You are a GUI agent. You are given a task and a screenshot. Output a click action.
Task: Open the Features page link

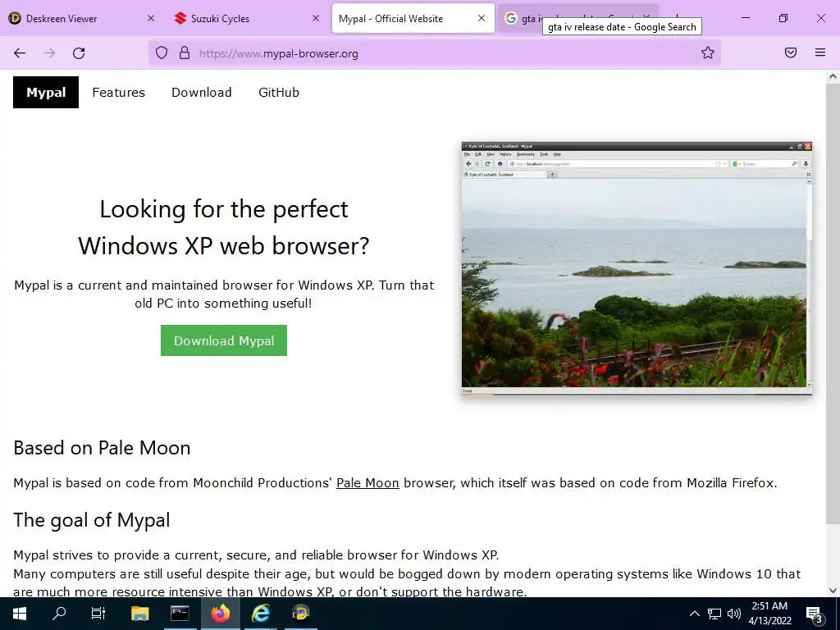point(118,92)
